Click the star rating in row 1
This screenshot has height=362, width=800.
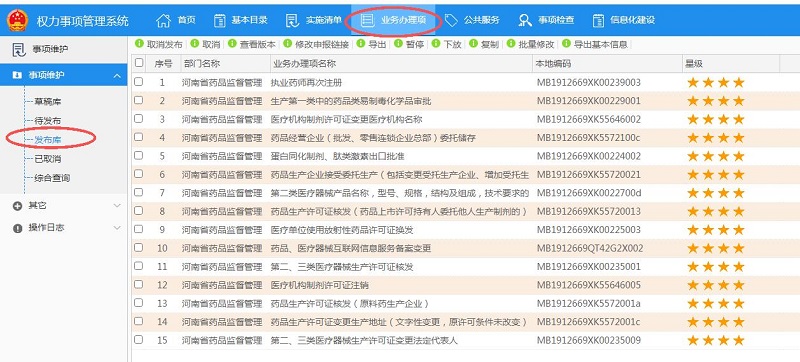(x=716, y=83)
